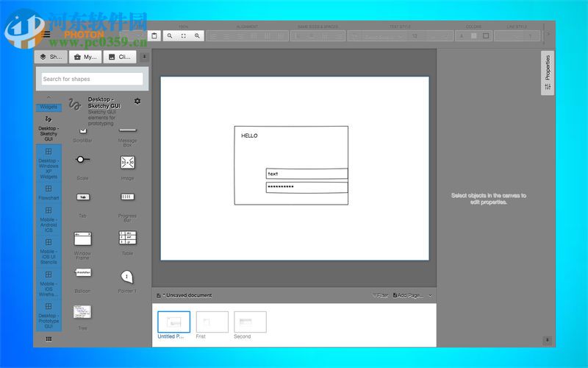
Task: Click the Add Page button
Action: pyautogui.click(x=408, y=296)
